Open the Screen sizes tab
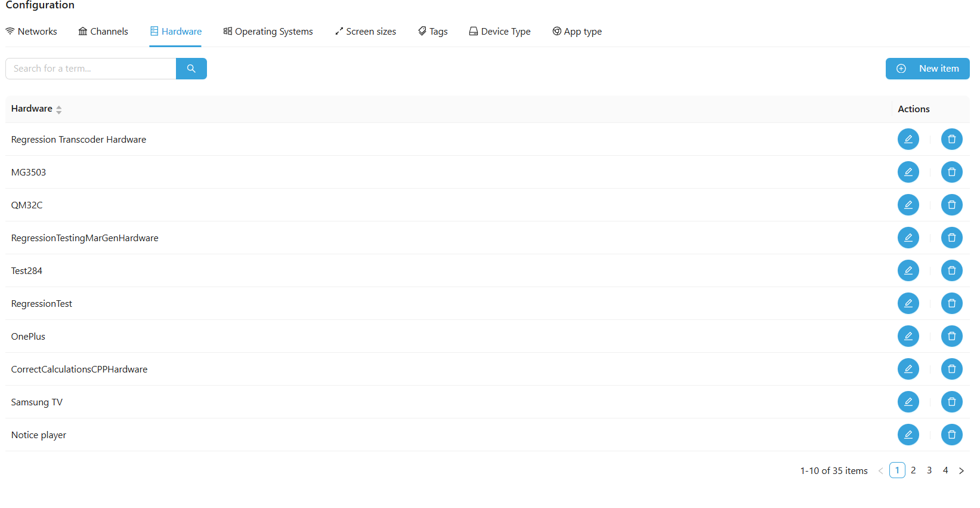This screenshot has height=508, width=980. pyautogui.click(x=365, y=32)
